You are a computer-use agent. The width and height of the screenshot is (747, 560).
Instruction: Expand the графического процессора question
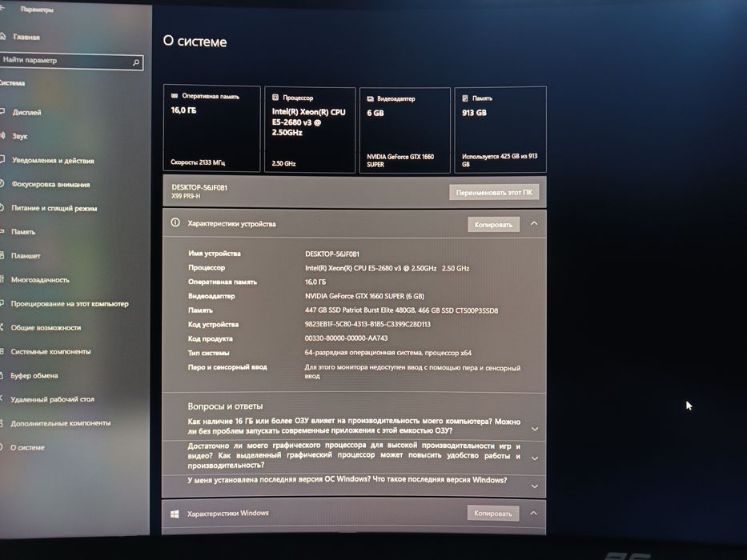tap(535, 458)
